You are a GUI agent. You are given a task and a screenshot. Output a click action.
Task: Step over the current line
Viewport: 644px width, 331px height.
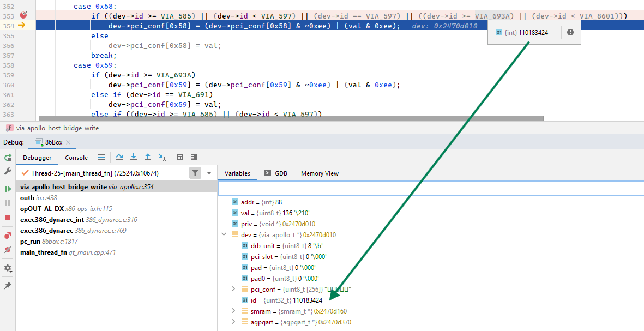pos(119,157)
